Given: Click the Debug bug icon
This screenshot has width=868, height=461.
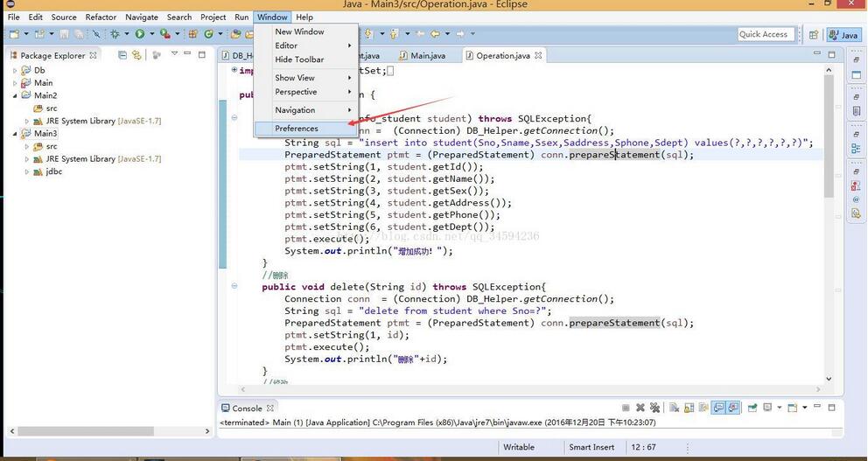Looking at the screenshot, I should [115, 34].
